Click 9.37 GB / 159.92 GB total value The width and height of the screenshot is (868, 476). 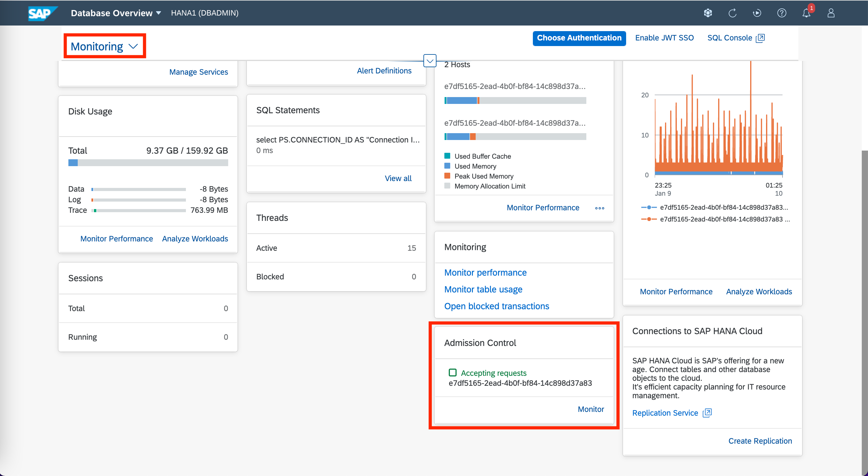(187, 151)
